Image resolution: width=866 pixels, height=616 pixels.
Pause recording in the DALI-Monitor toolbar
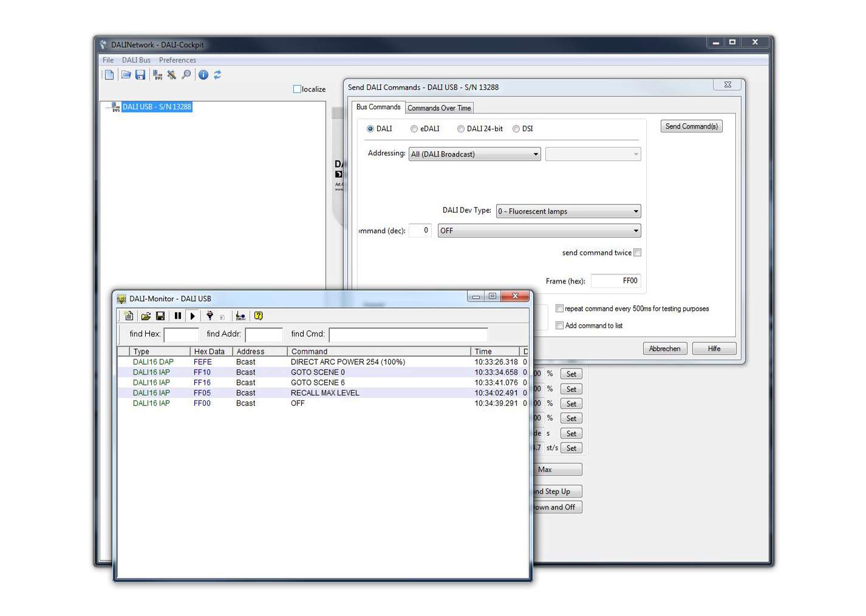click(x=177, y=316)
